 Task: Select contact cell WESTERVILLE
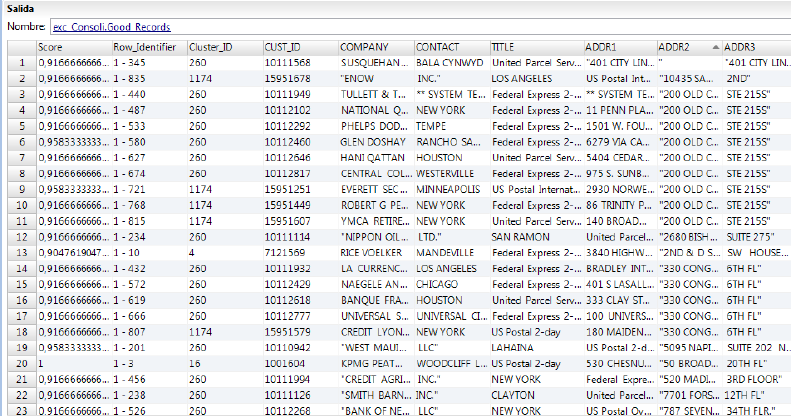452,173
